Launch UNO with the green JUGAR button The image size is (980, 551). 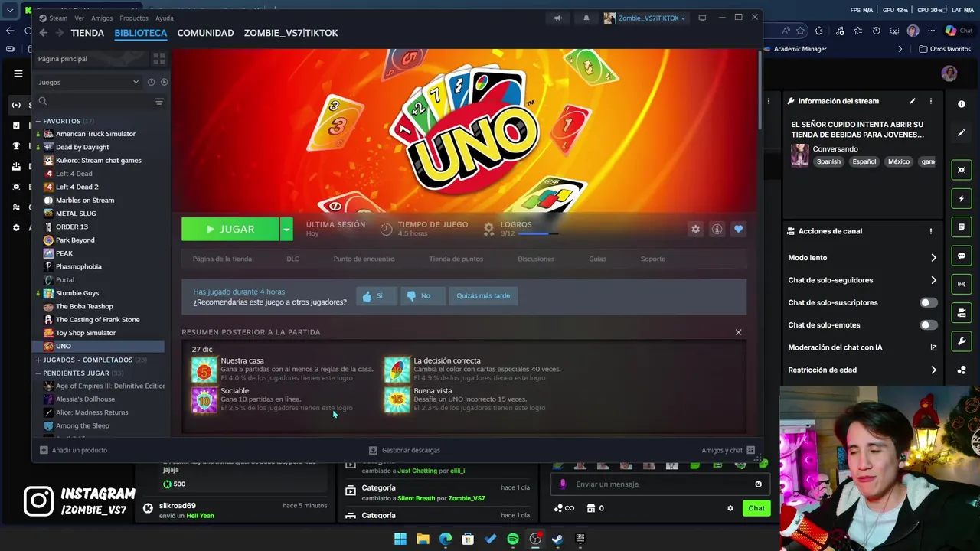(230, 229)
